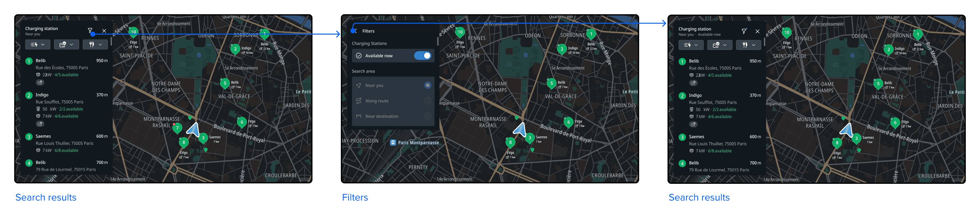
Task: Click pin 5 Belib on the Filters screen map
Action: [551, 83]
